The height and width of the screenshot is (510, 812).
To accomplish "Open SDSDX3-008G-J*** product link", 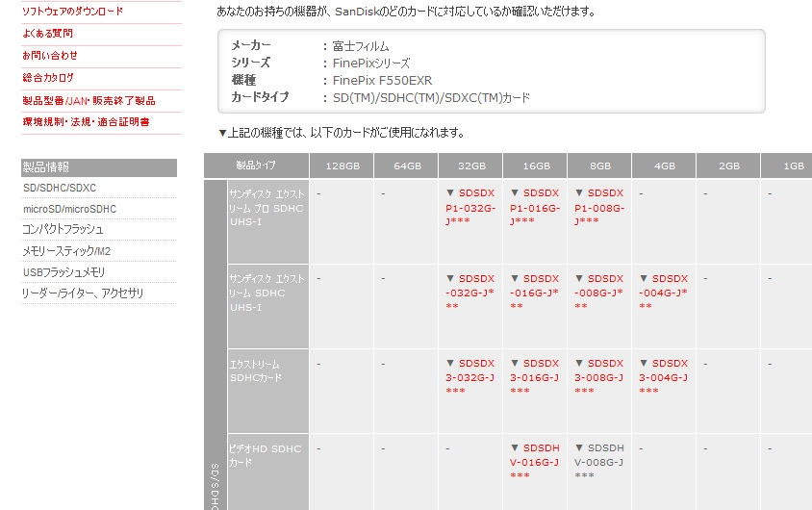I will [599, 377].
